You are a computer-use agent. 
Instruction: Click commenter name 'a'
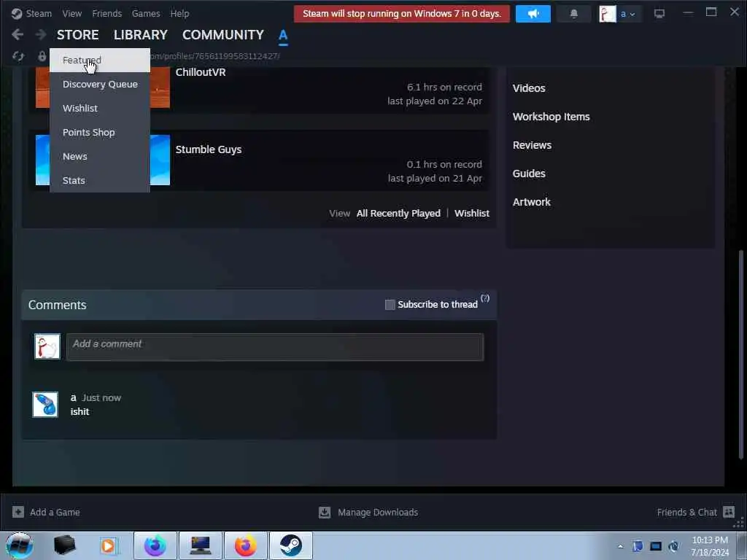click(74, 397)
